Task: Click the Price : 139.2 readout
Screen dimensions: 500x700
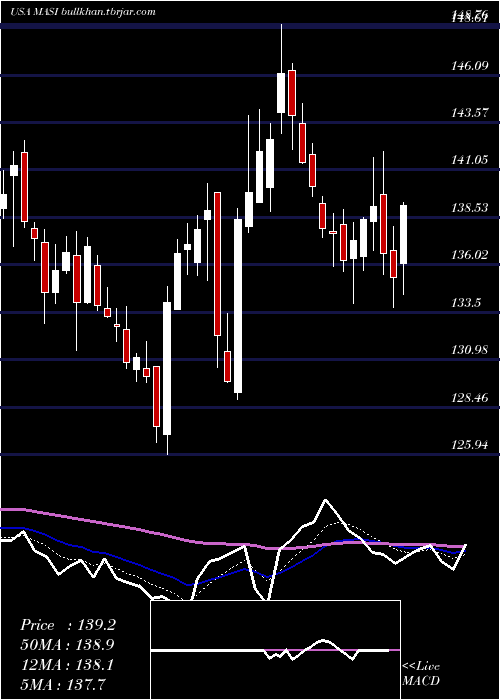Action: pyautogui.click(x=68, y=625)
